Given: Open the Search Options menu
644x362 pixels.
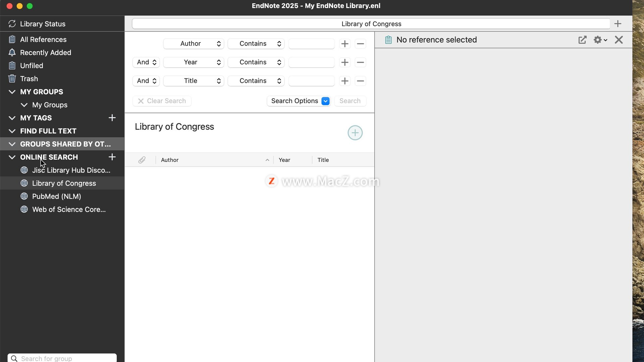Looking at the screenshot, I should click(x=299, y=101).
